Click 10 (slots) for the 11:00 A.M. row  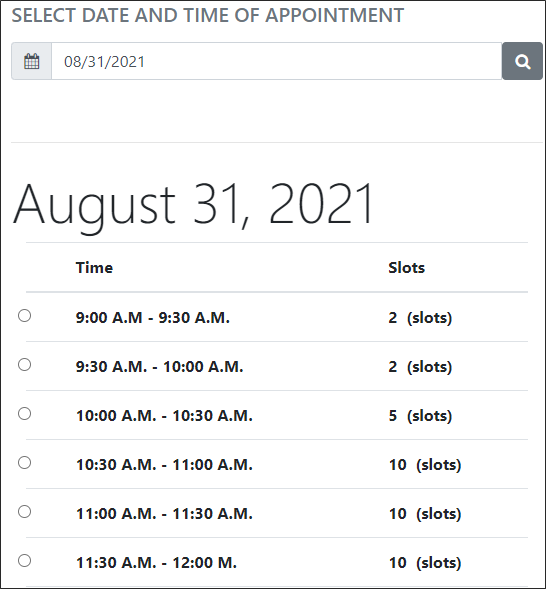coord(425,514)
